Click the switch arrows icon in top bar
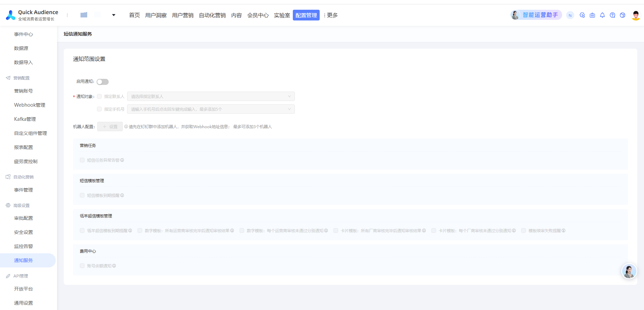This screenshot has height=310, width=644. coord(570,15)
